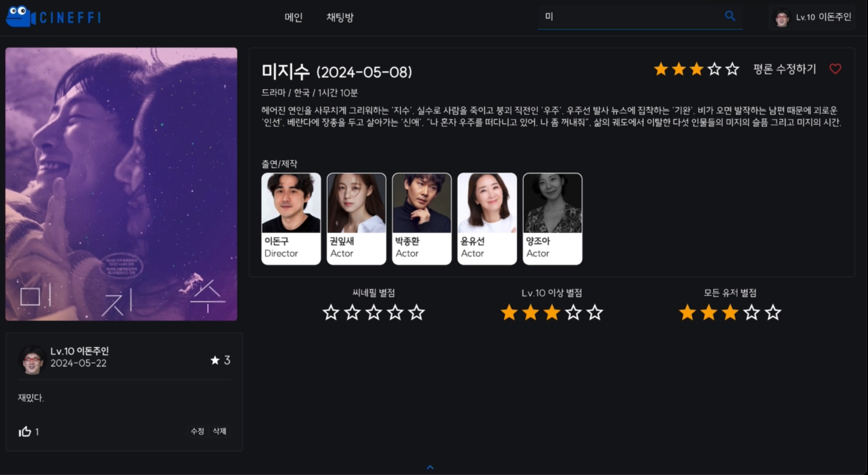The height and width of the screenshot is (475, 868).
Task: Click the thumbs-up like icon on review
Action: coord(25,431)
